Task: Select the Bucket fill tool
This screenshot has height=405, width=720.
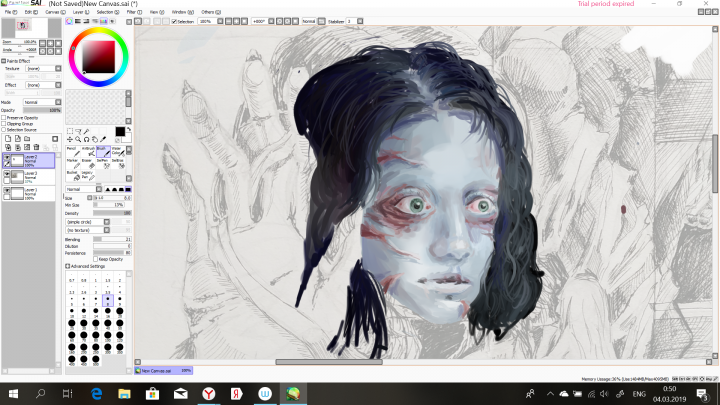Action: [72, 175]
